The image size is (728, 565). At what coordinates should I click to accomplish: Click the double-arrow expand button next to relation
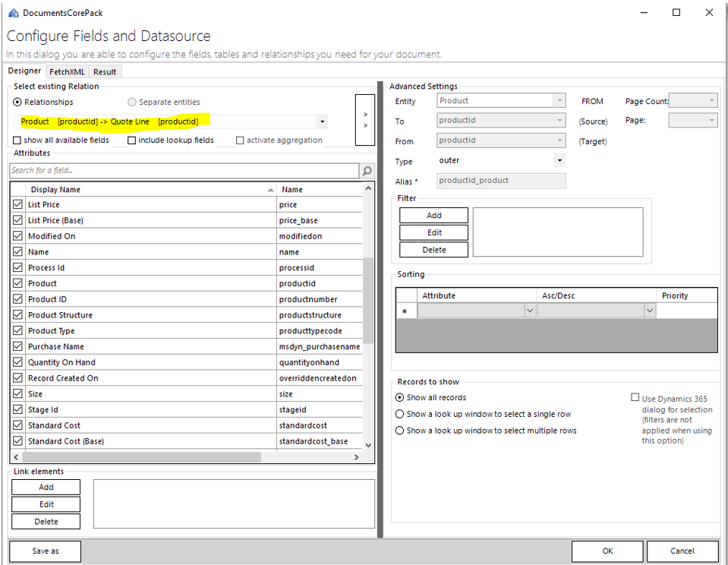pos(366,119)
